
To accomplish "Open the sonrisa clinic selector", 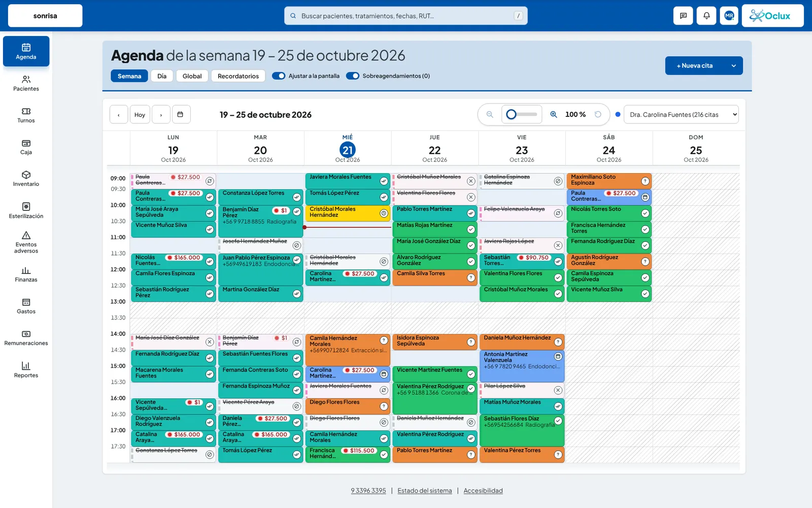I will pos(45,16).
